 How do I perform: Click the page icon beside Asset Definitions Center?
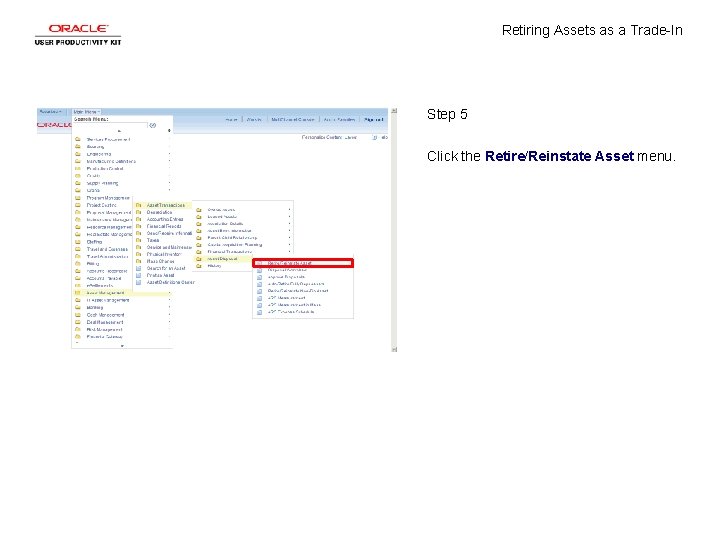(x=139, y=282)
